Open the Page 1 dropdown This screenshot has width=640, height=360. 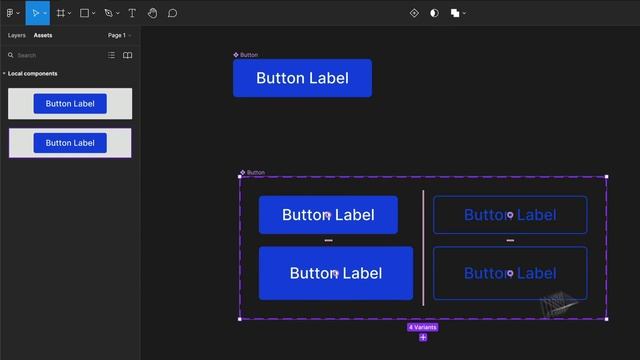pyautogui.click(x=120, y=36)
